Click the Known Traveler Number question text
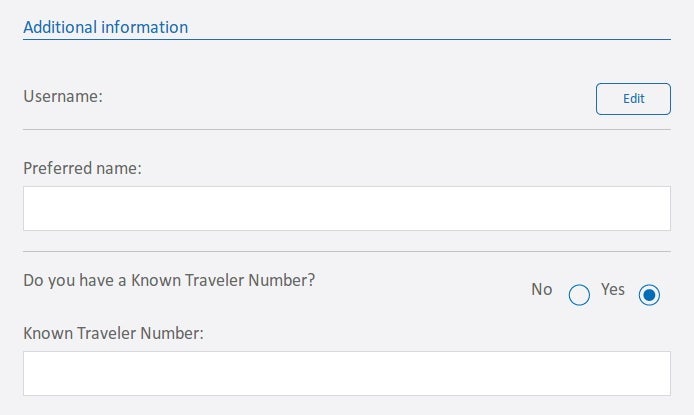 pyautogui.click(x=169, y=280)
